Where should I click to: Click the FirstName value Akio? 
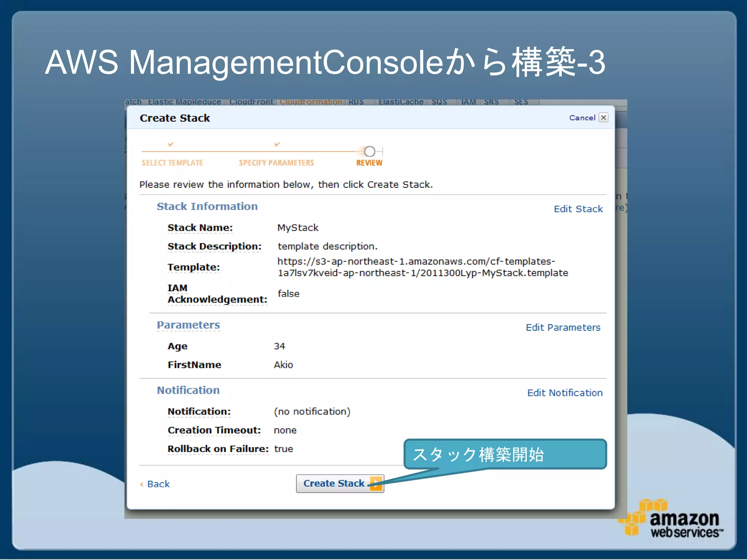[283, 365]
